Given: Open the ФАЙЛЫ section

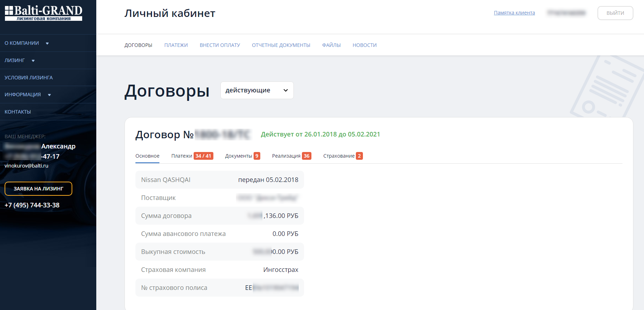Looking at the screenshot, I should click(x=331, y=45).
